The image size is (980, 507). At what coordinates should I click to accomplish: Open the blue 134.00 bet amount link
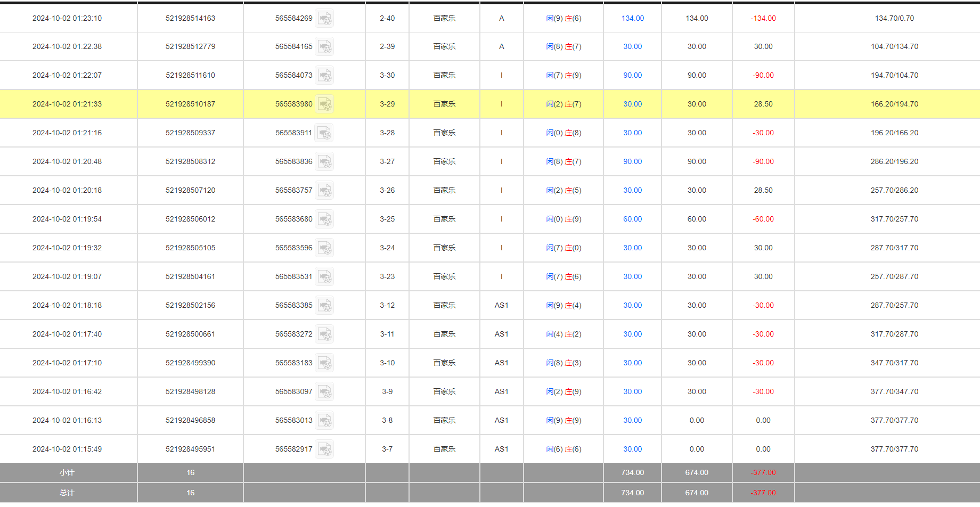(632, 18)
